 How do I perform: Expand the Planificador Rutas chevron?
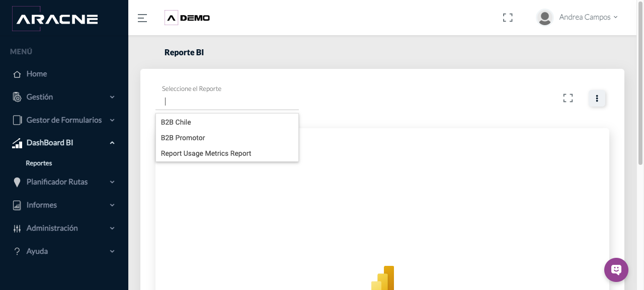click(x=112, y=182)
